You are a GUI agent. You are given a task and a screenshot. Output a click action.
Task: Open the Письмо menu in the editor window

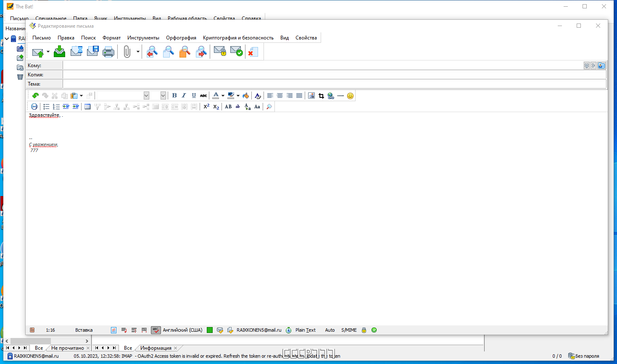42,38
